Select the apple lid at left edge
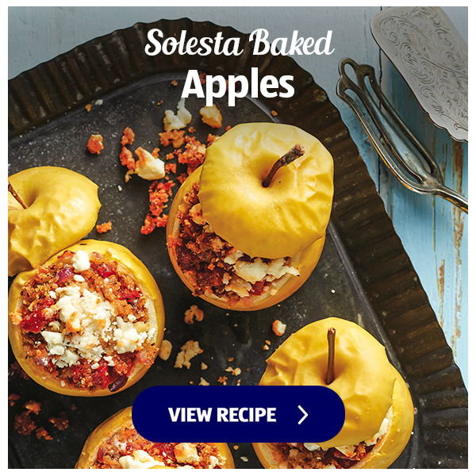The width and height of the screenshot is (476, 476). (x=50, y=217)
